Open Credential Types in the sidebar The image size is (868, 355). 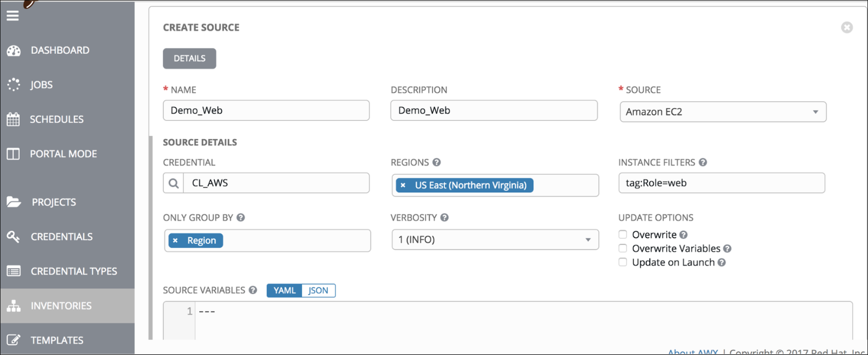[67, 271]
